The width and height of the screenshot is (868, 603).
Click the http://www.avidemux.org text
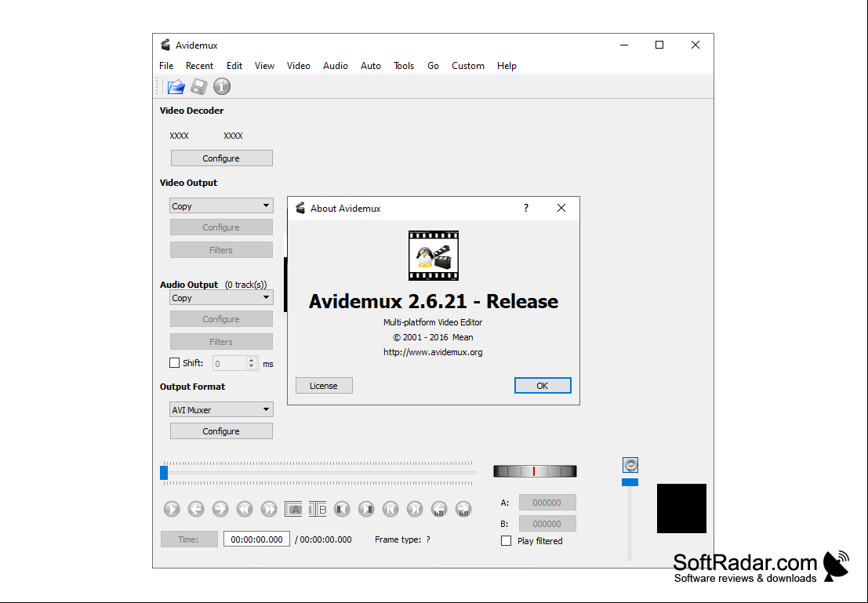433,352
